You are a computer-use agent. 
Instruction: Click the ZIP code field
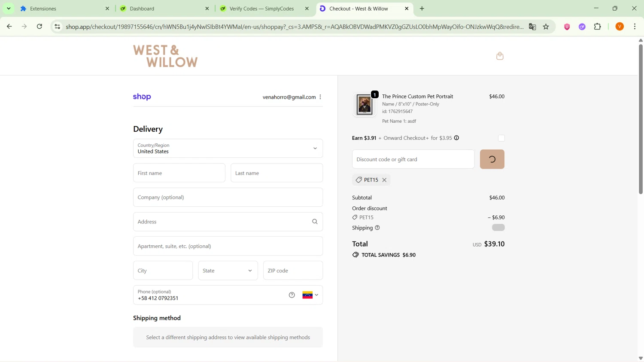[293, 271]
